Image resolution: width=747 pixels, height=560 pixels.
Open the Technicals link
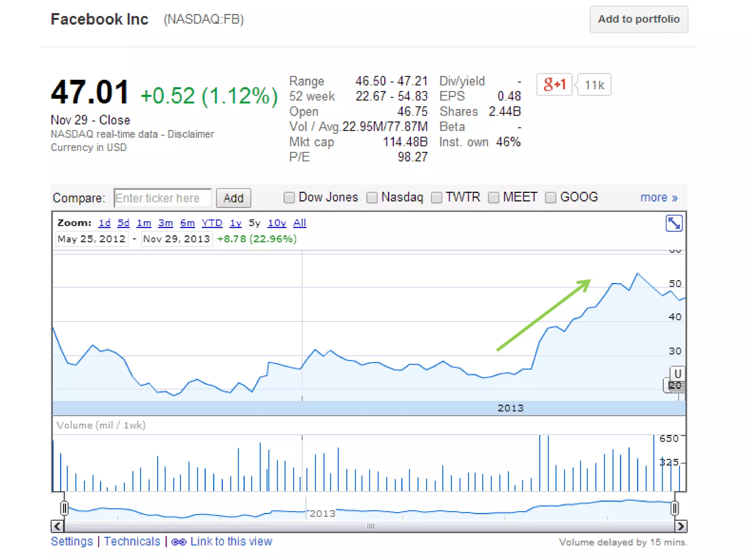(x=132, y=541)
